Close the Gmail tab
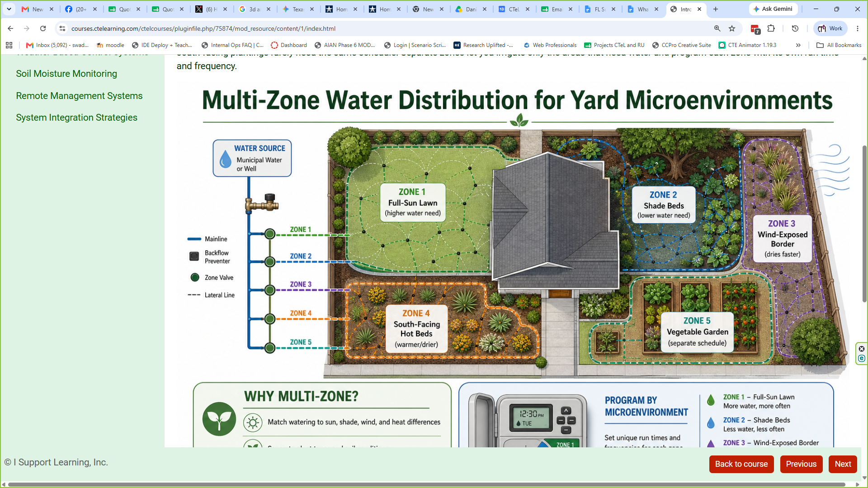 (x=52, y=9)
